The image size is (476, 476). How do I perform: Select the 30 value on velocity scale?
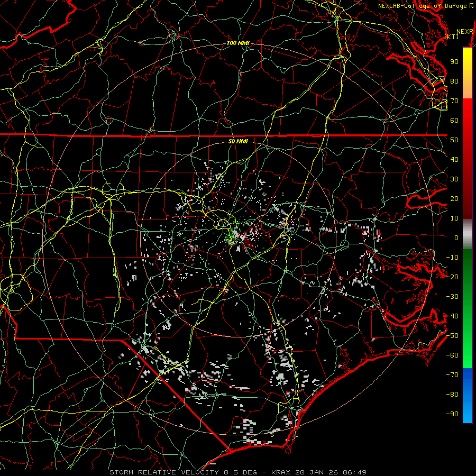pos(454,179)
